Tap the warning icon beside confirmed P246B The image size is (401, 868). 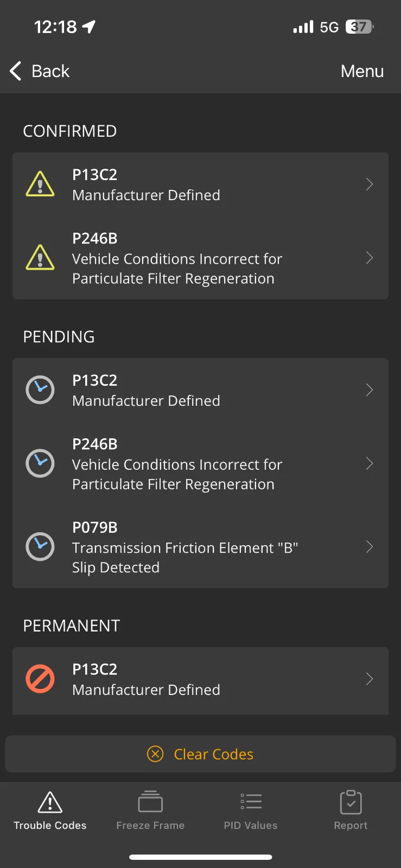click(x=40, y=257)
